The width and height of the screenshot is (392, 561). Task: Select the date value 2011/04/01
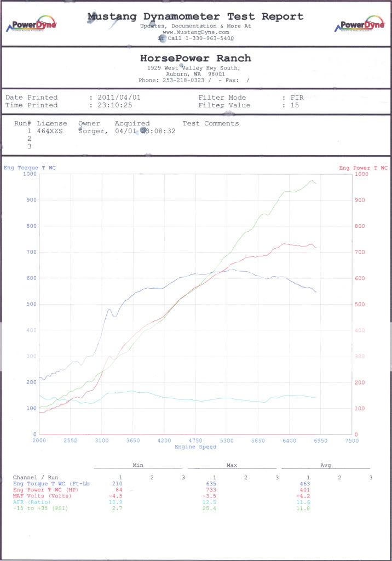(x=119, y=98)
